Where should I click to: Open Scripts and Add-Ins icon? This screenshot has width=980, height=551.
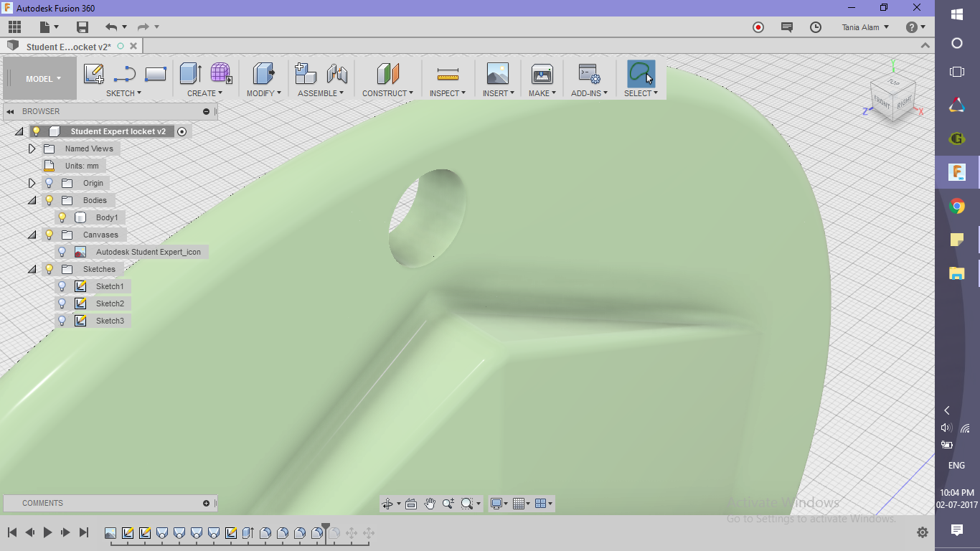click(589, 74)
